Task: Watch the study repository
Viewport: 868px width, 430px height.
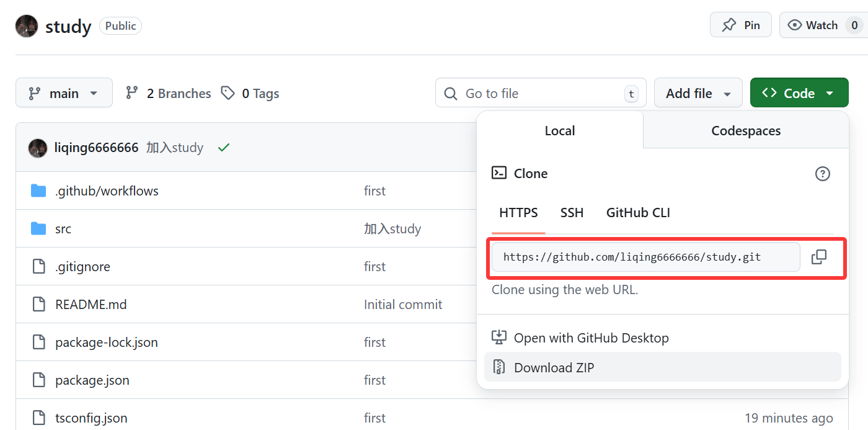Action: (x=813, y=25)
